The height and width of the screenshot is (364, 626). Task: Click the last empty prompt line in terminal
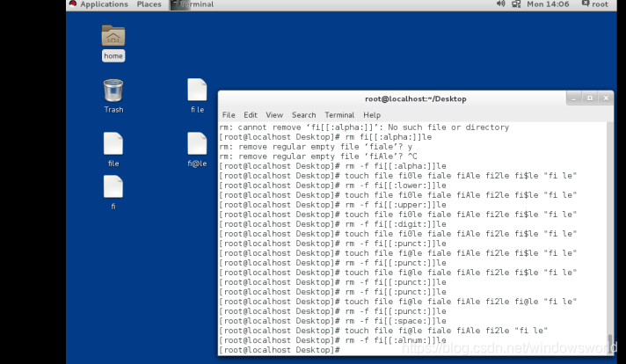pyautogui.click(x=280, y=350)
